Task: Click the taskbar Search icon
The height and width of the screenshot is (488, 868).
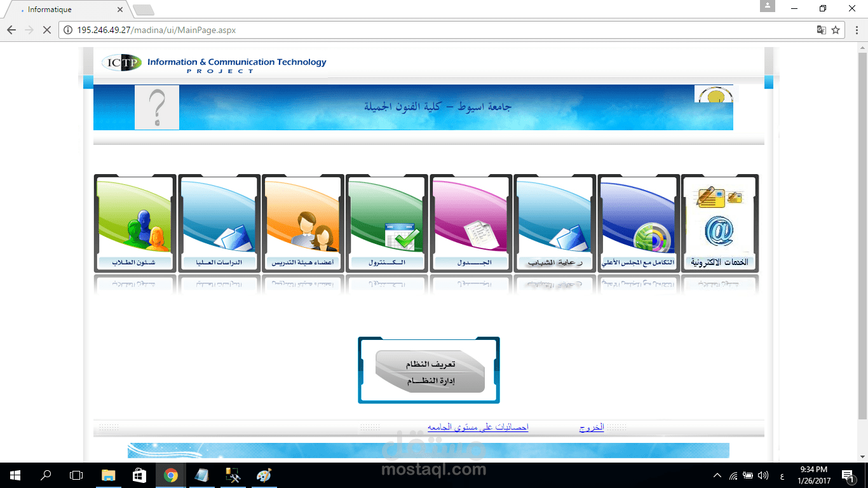Action: 46,475
